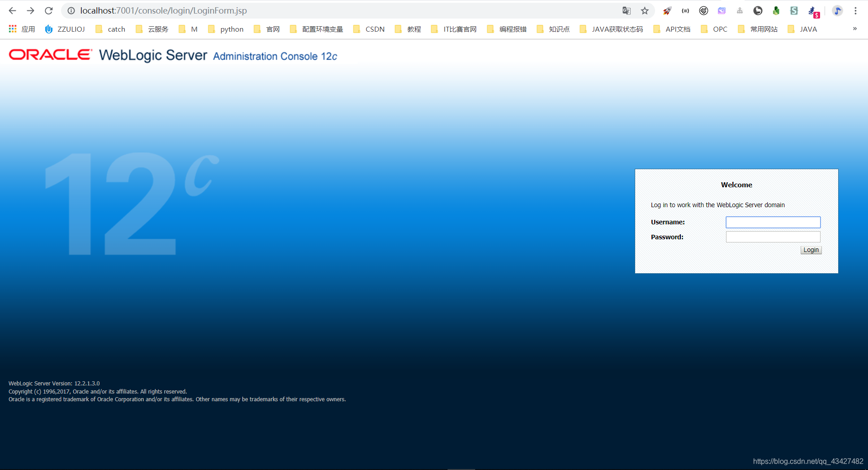This screenshot has height=470, width=868.
Task: View site information icon in address bar
Action: click(x=71, y=10)
